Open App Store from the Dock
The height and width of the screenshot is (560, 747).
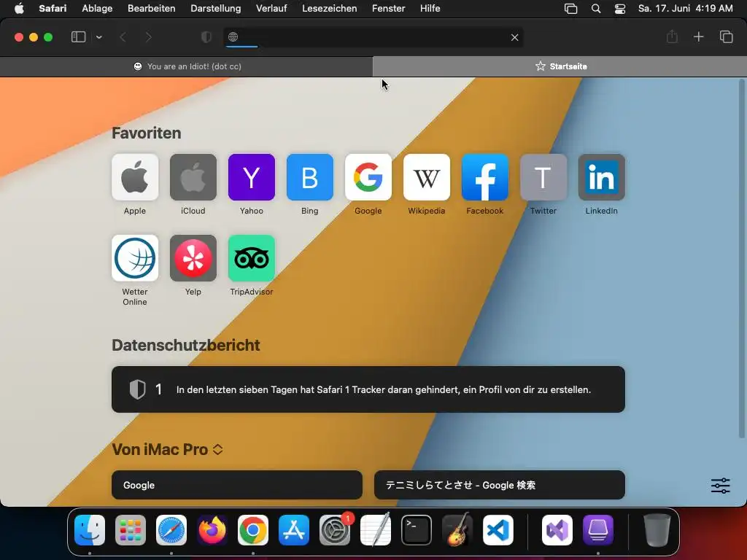(294, 530)
